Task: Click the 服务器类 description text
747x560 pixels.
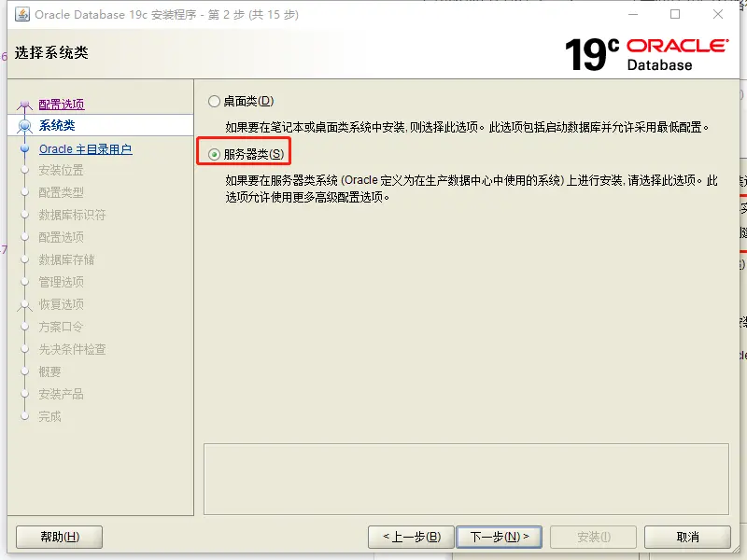Action: pos(472,189)
